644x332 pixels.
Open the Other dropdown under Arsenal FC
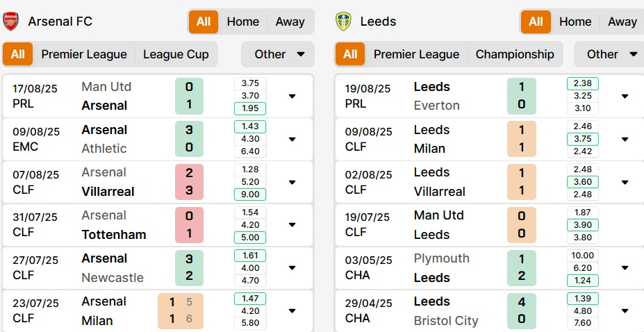(x=278, y=54)
